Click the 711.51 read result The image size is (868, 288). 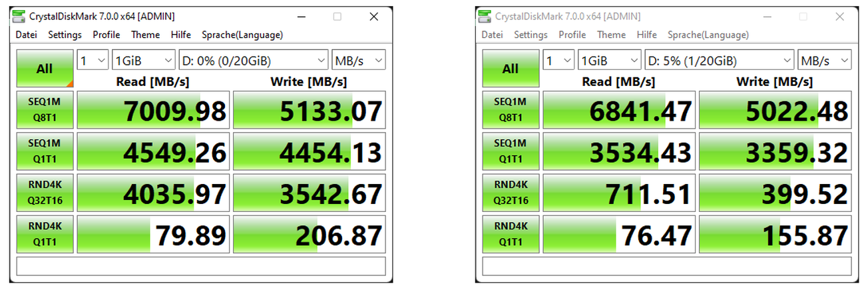click(x=619, y=193)
